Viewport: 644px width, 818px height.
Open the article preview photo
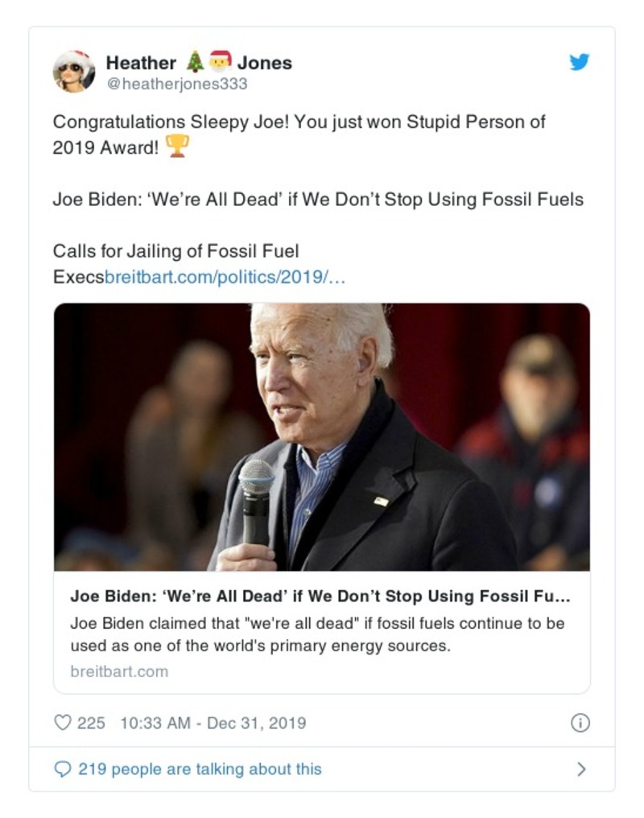[321, 437]
